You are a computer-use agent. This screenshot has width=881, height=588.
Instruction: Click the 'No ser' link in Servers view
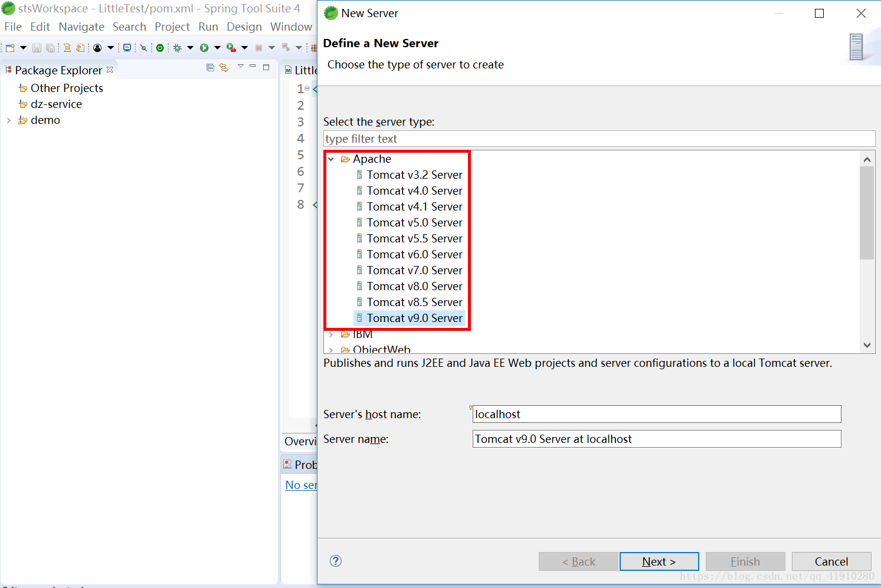pyautogui.click(x=301, y=485)
